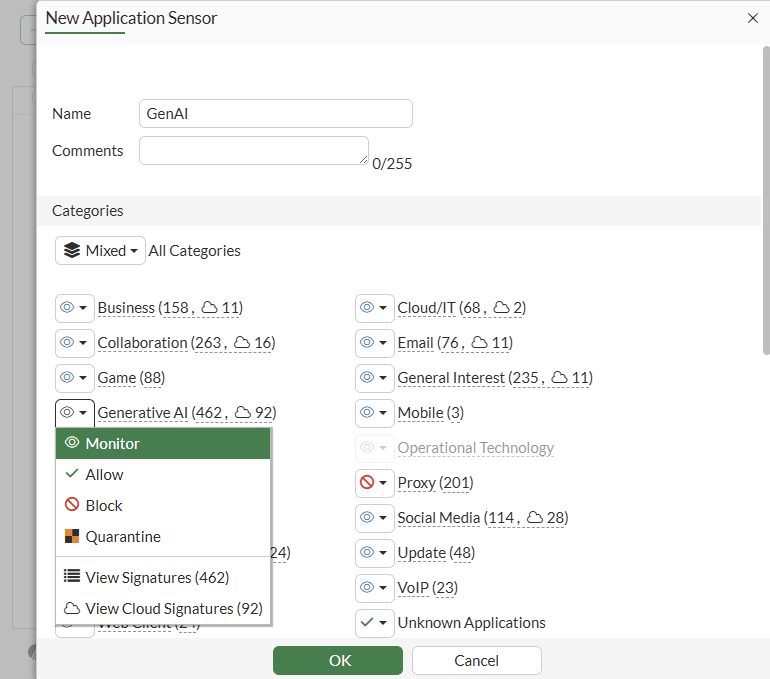Image resolution: width=770 pixels, height=679 pixels.
Task: Toggle the eye action for VoIP category
Action: tap(367, 588)
